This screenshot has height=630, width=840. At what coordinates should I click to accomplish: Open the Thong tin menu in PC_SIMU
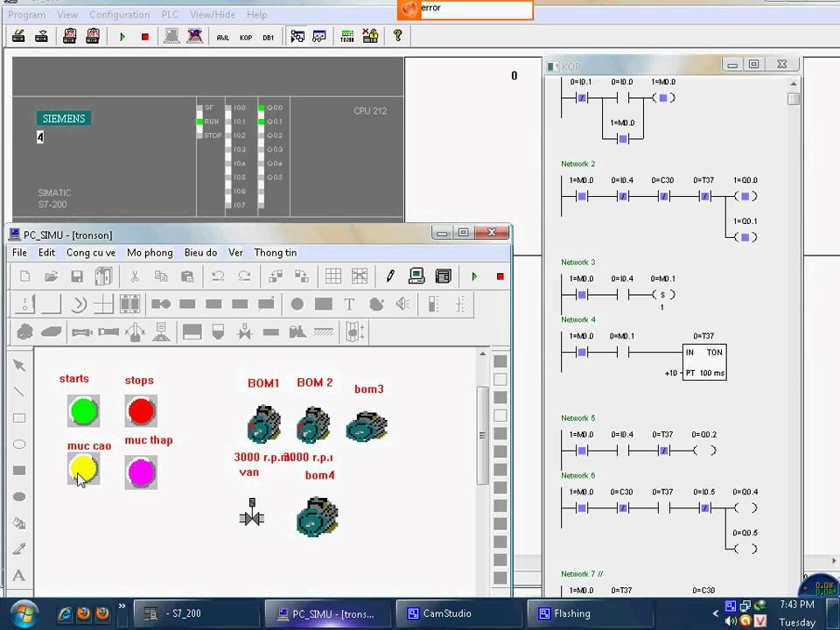pyautogui.click(x=276, y=252)
